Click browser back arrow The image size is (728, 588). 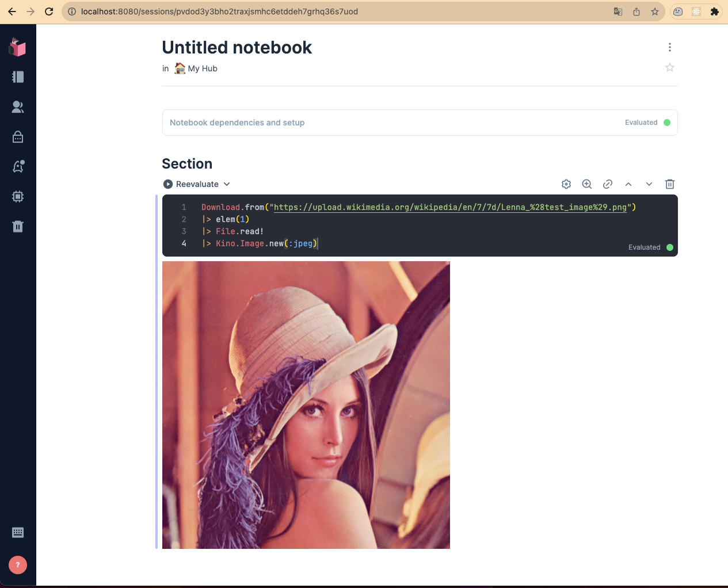(12, 12)
